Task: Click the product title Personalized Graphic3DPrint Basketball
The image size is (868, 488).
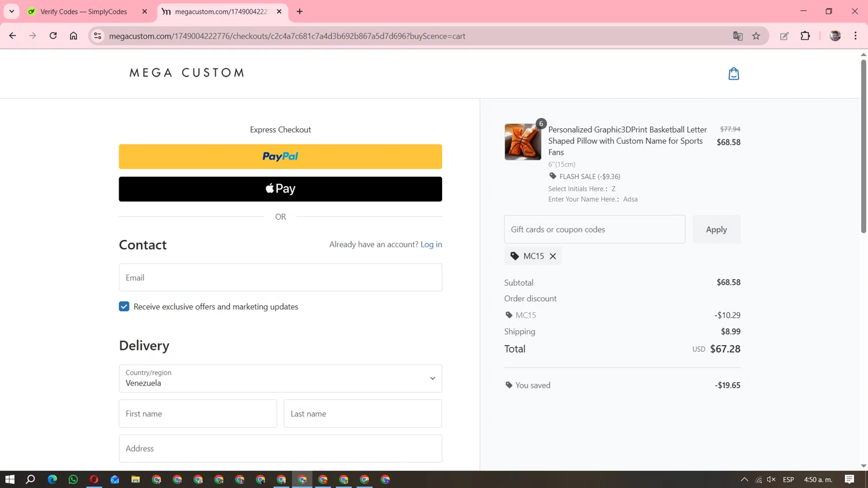Action: click(x=627, y=141)
